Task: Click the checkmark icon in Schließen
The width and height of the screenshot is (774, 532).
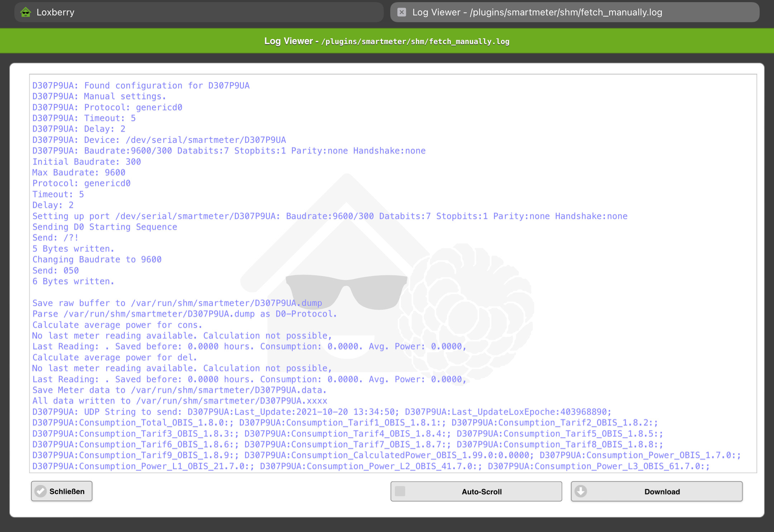Action: (x=41, y=491)
